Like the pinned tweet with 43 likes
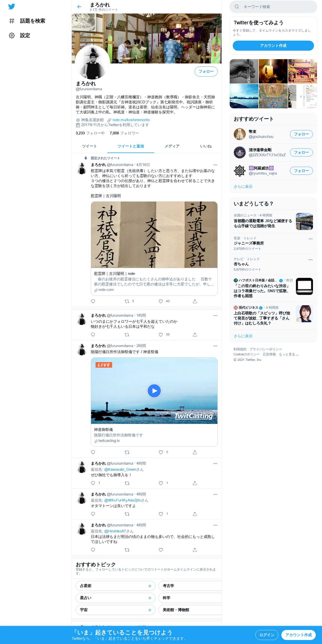 161,301
